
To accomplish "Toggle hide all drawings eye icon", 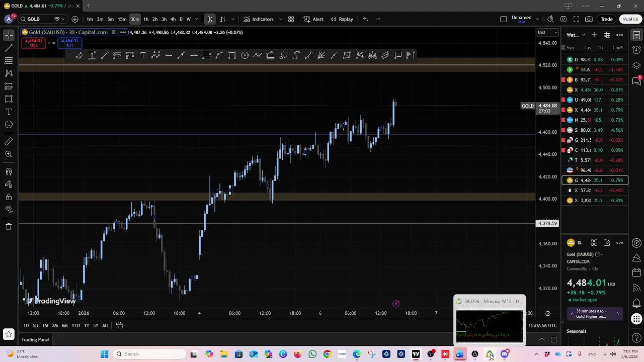I will click(9, 209).
